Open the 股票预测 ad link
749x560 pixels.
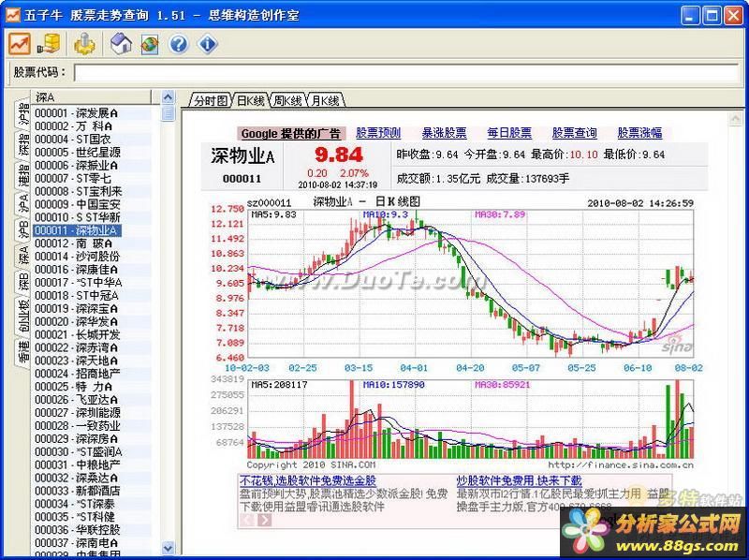coord(378,133)
